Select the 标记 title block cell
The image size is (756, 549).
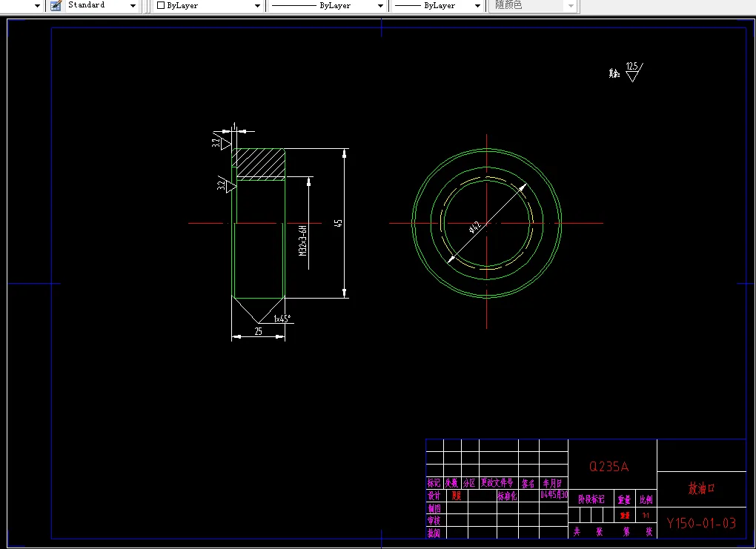(434, 483)
